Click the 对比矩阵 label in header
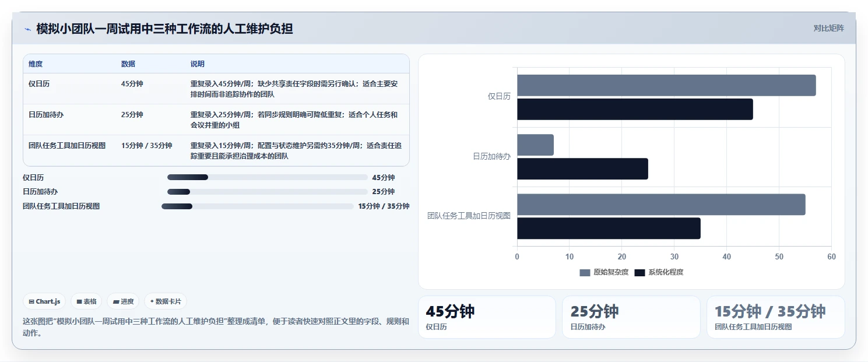 pyautogui.click(x=828, y=28)
